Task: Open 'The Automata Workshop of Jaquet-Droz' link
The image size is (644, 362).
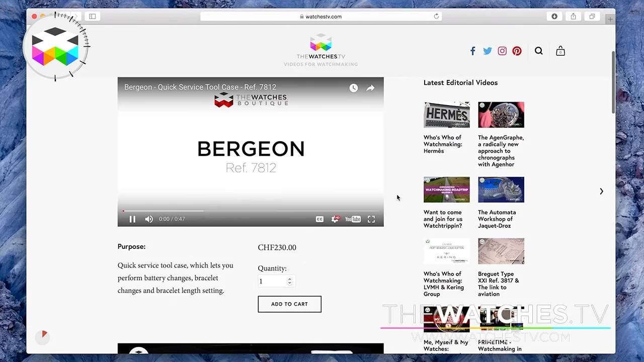Action: point(497,219)
